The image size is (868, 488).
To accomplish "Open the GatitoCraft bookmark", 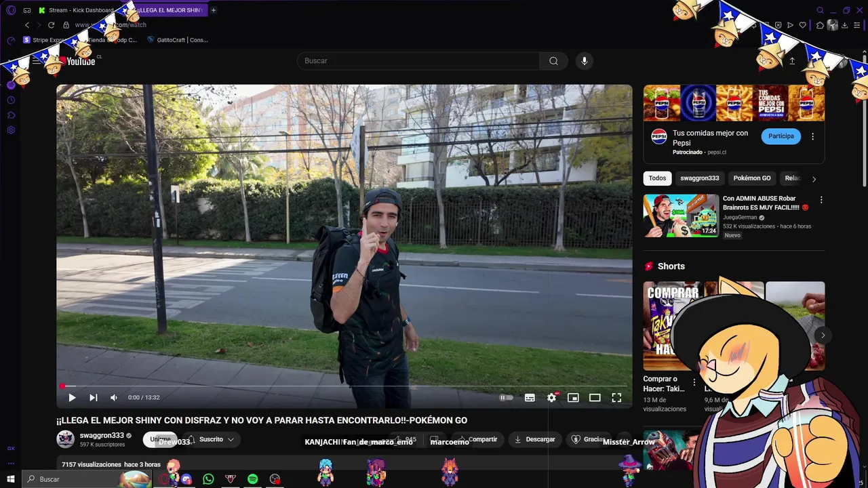I will pyautogui.click(x=178, y=40).
